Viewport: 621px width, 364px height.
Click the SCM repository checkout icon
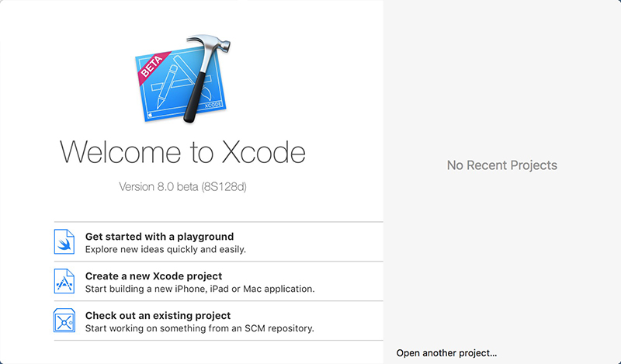[64, 321]
